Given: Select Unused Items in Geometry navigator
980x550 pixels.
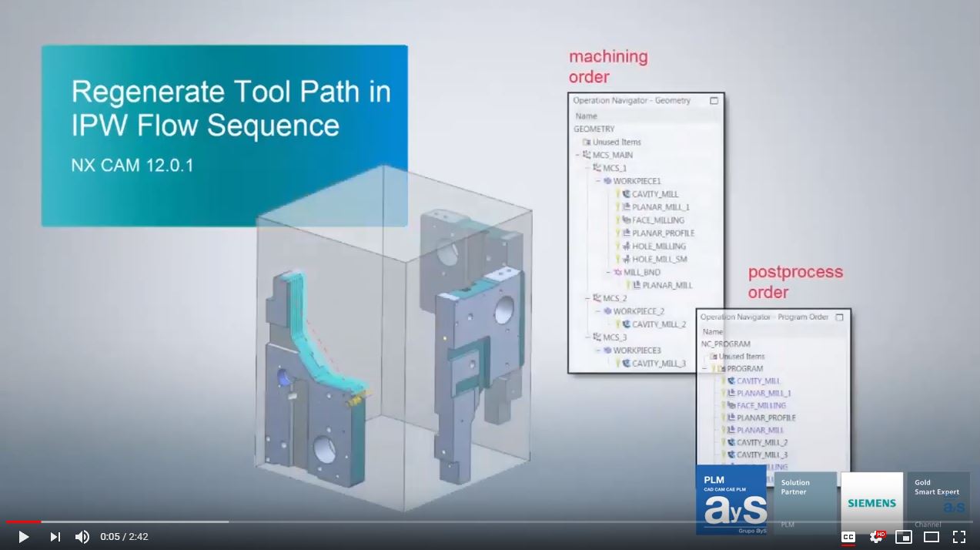Looking at the screenshot, I should 611,143.
